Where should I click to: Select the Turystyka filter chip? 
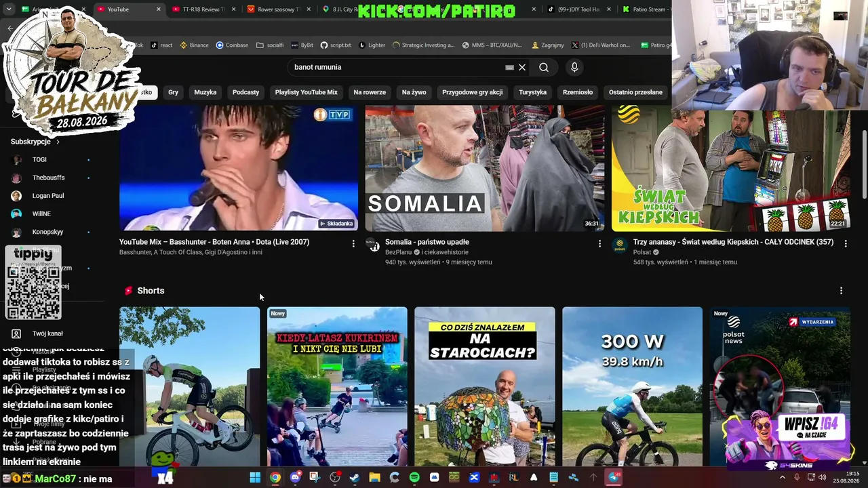533,92
